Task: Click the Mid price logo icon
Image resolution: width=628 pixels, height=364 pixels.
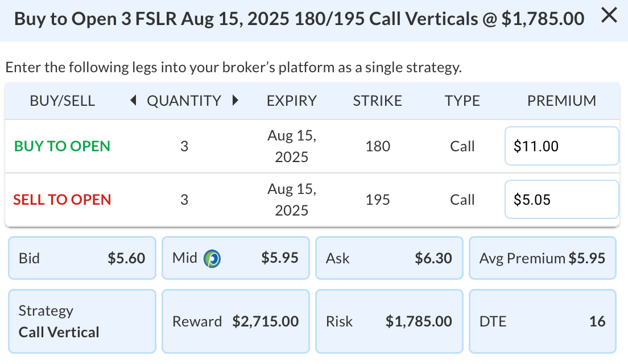Action: tap(212, 258)
